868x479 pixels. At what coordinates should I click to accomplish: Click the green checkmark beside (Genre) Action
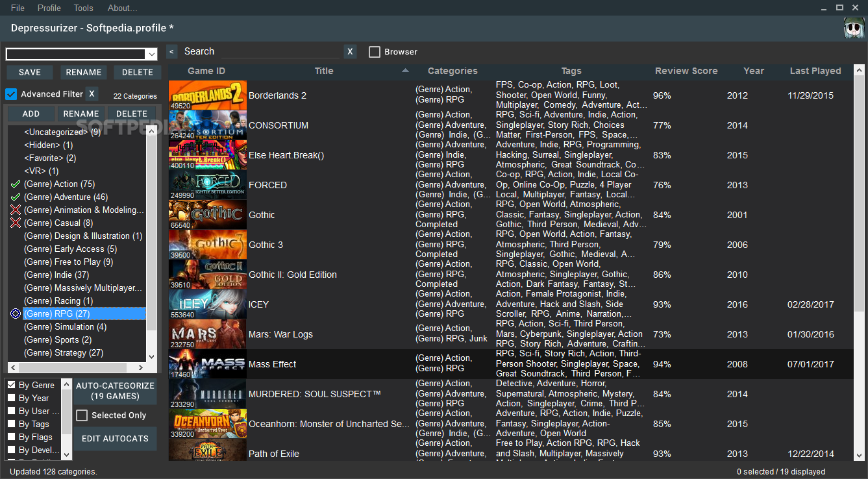click(x=16, y=184)
